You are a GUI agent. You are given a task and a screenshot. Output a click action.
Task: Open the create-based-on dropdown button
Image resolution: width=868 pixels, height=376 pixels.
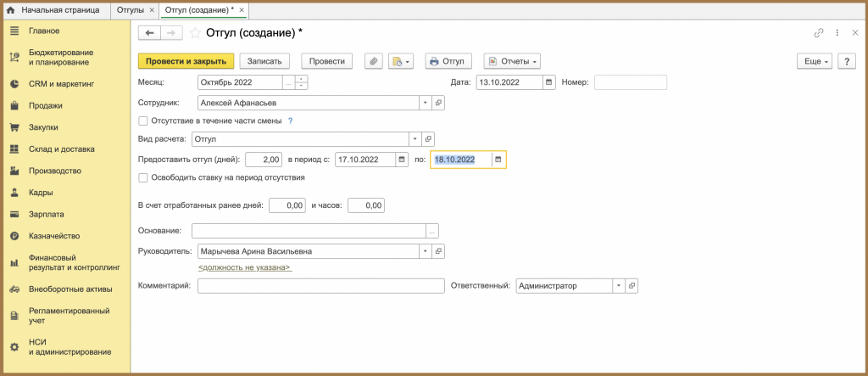point(401,61)
